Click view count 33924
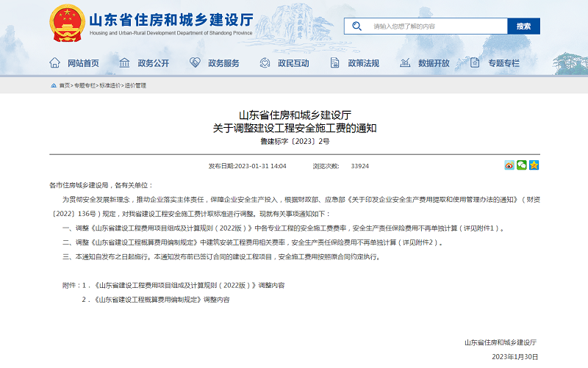588x368 pixels. point(360,166)
